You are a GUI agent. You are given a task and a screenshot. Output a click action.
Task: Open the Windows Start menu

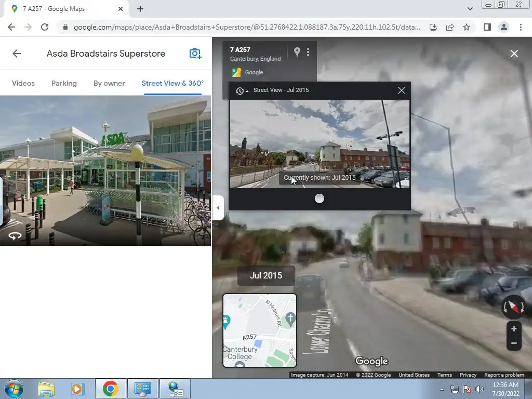pyautogui.click(x=14, y=389)
